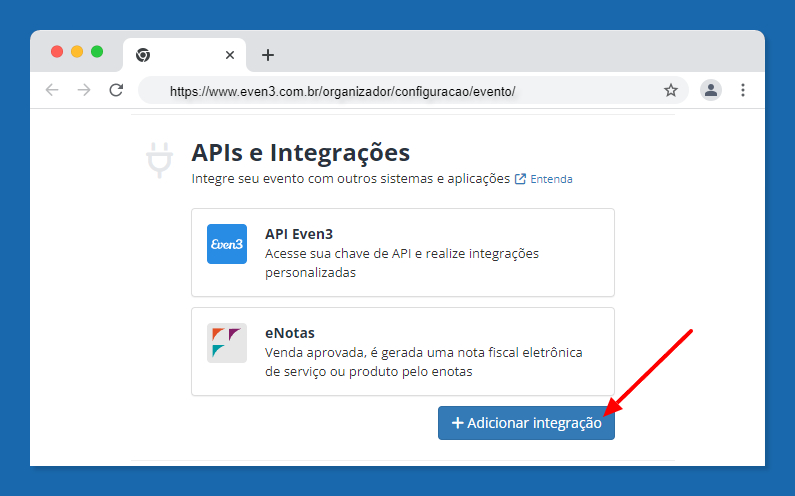
Task: Click the address bar URL field
Action: (x=413, y=90)
